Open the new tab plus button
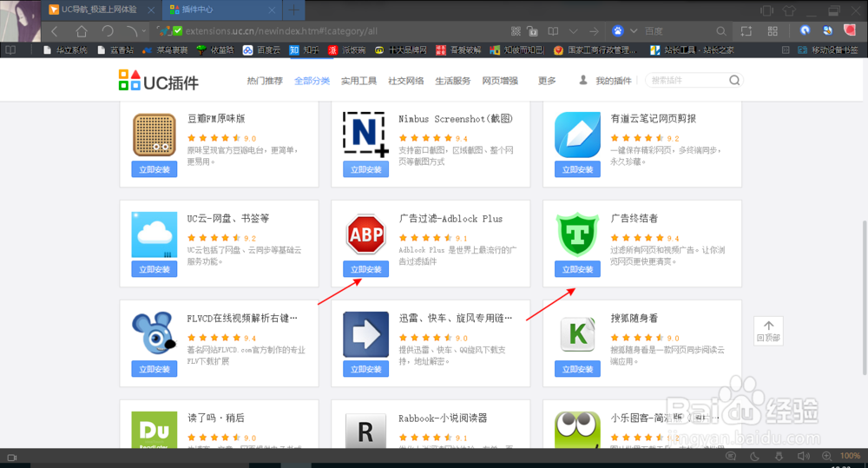This screenshot has width=868, height=468. 293,10
